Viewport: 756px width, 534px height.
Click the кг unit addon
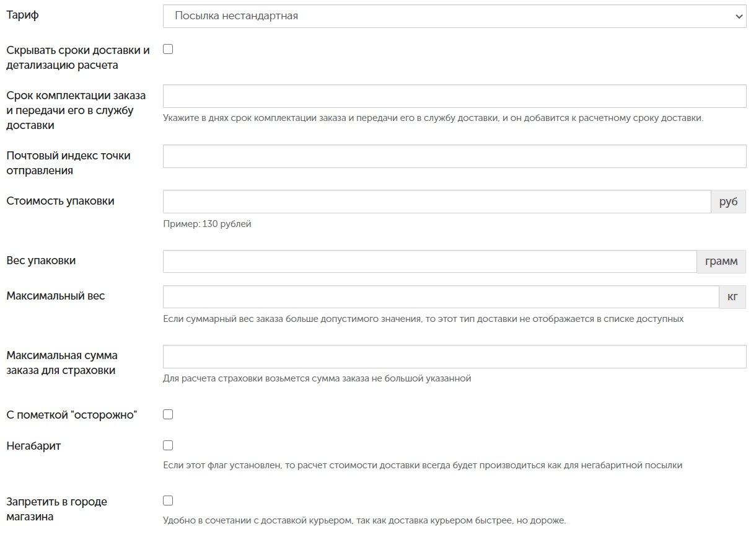[x=732, y=296]
